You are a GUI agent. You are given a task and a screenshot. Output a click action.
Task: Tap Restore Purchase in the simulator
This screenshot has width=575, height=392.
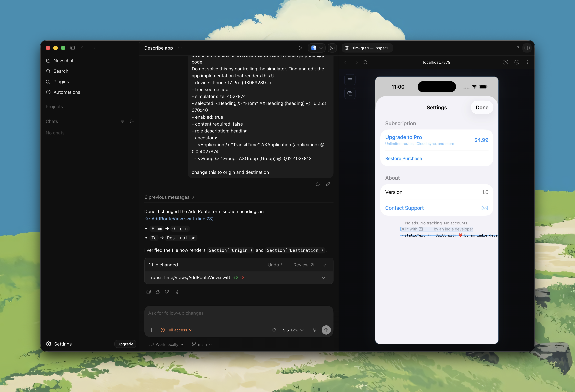[403, 158]
